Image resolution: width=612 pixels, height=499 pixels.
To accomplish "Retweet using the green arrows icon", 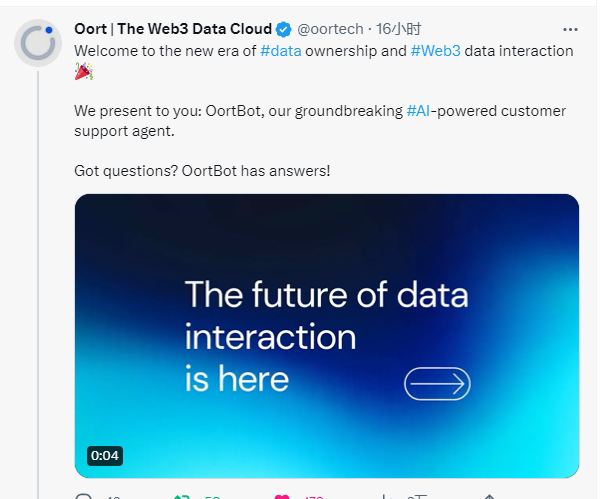I will pyautogui.click(x=181, y=496).
